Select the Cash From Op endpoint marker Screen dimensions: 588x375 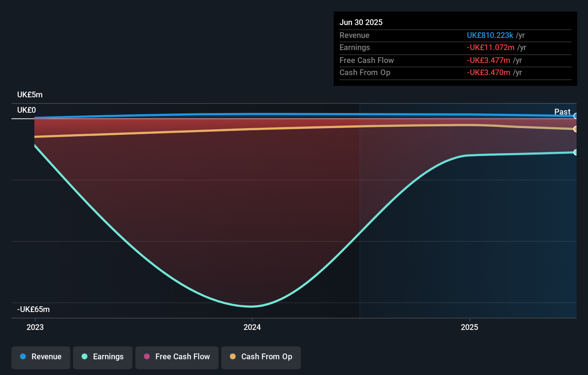575,129
